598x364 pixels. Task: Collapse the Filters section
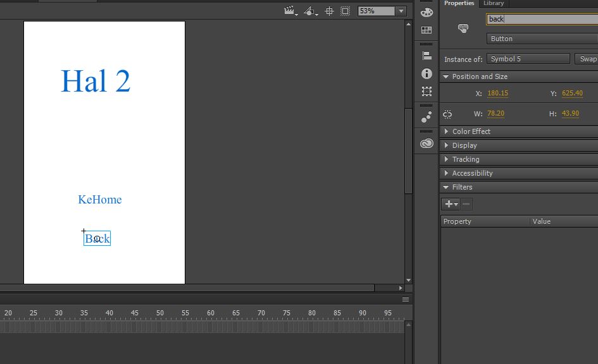click(x=446, y=187)
